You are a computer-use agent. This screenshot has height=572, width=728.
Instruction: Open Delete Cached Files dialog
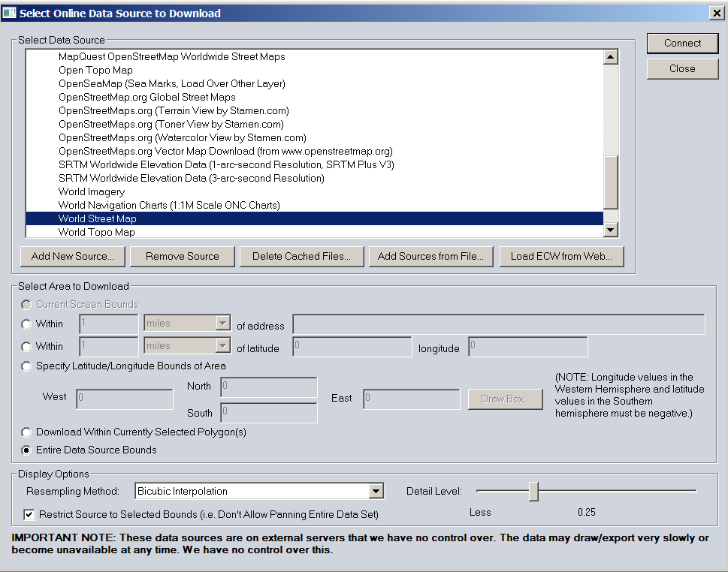pos(301,257)
